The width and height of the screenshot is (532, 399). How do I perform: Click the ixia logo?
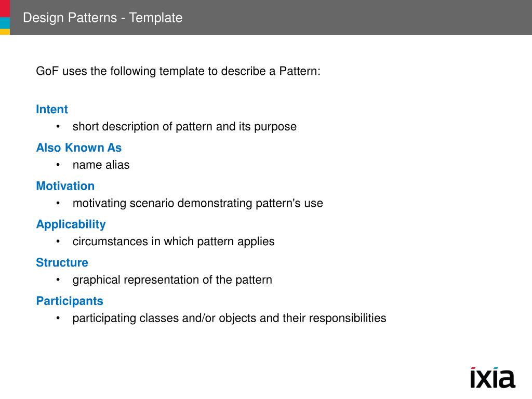coord(493,377)
